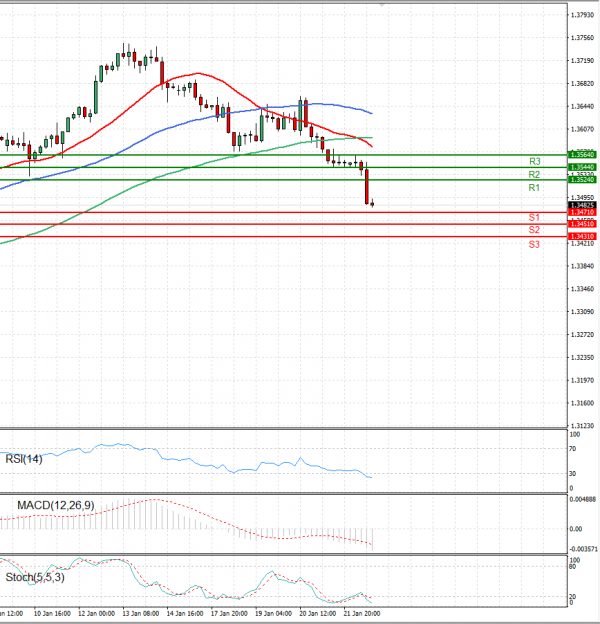
Task: Click the green 1.35640 price tag
Action: coord(582,154)
